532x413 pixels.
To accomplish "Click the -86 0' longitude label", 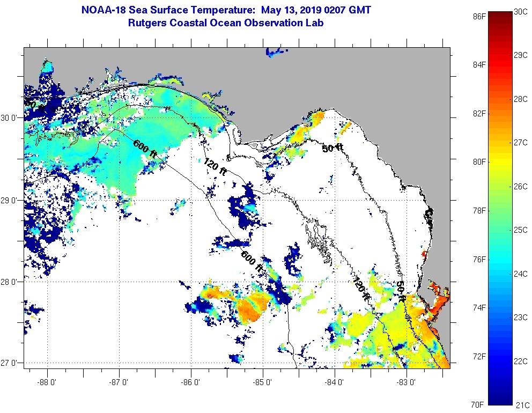I will pos(191,383).
